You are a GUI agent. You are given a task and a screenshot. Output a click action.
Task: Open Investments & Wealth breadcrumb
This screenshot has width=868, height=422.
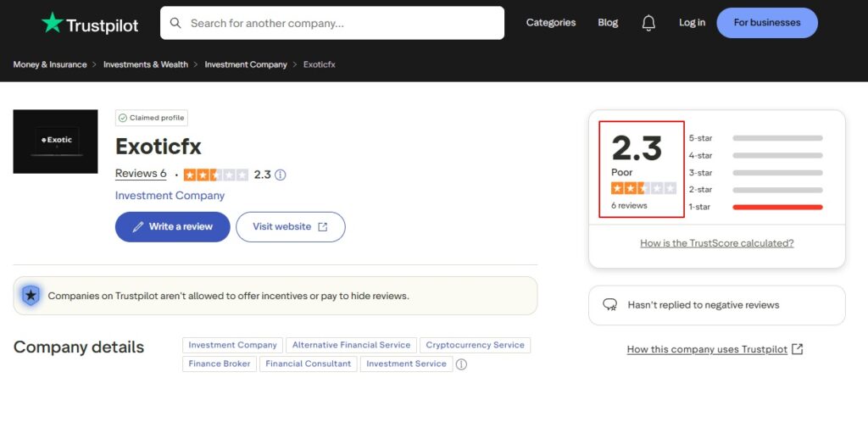point(146,64)
